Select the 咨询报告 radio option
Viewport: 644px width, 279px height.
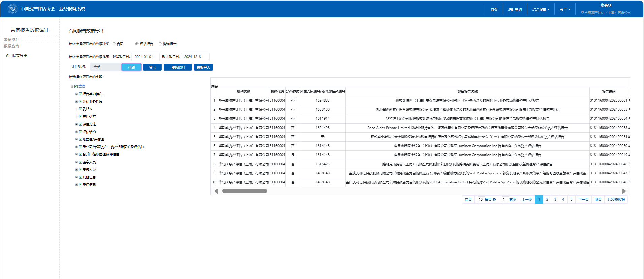(x=160, y=44)
